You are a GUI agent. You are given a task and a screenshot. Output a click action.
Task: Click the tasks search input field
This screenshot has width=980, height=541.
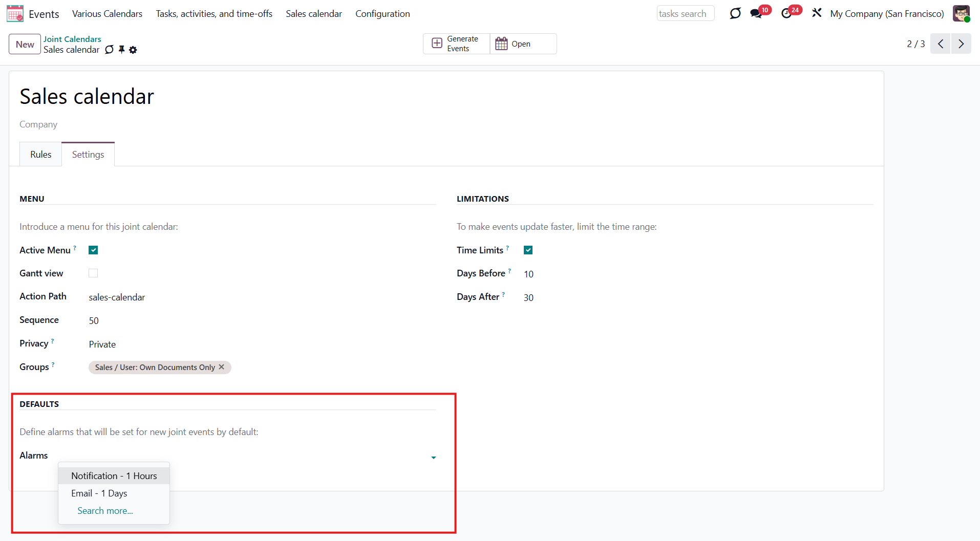[685, 14]
